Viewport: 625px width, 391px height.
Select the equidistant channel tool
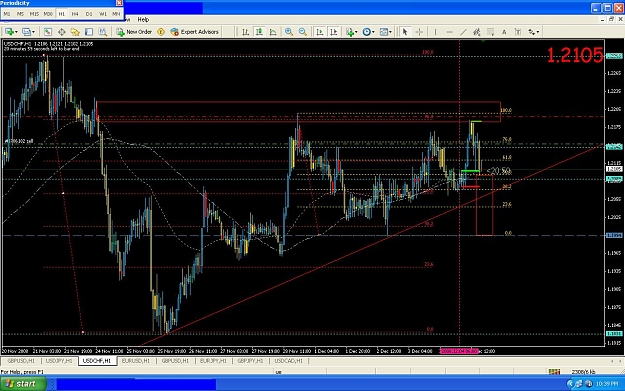[477, 32]
